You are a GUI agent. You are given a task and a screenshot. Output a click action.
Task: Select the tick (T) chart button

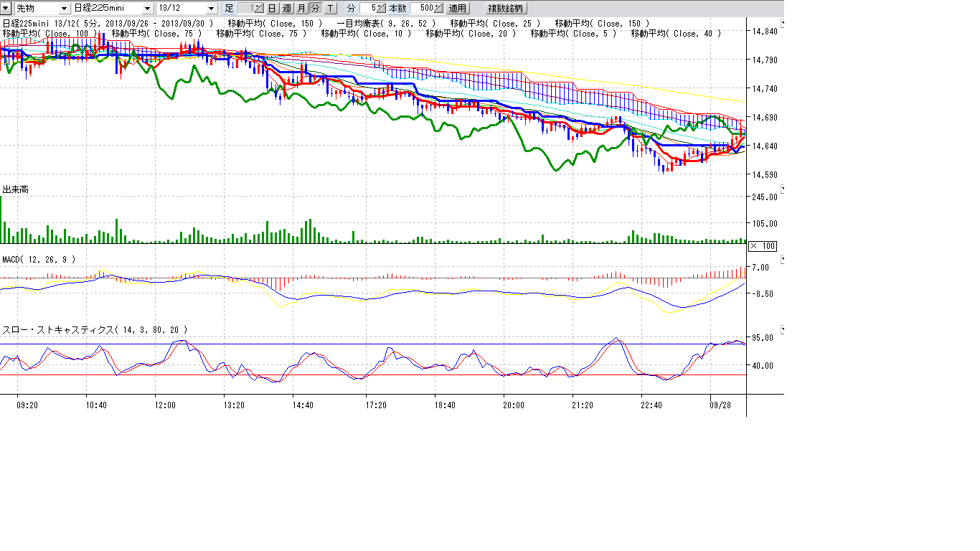330,9
